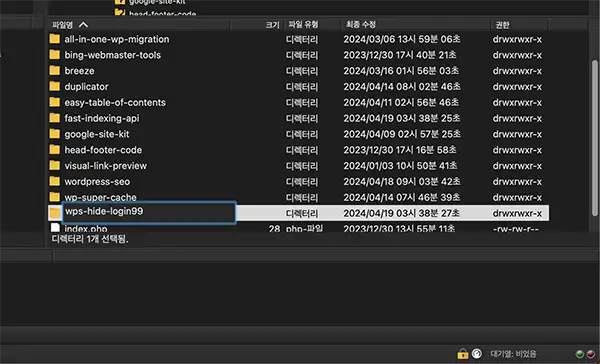Click folder icon beside fast-indexing-api

coord(55,118)
